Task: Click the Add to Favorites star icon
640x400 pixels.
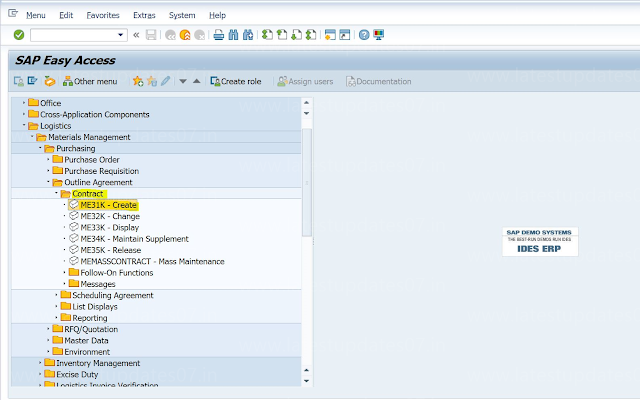Action: pos(138,81)
